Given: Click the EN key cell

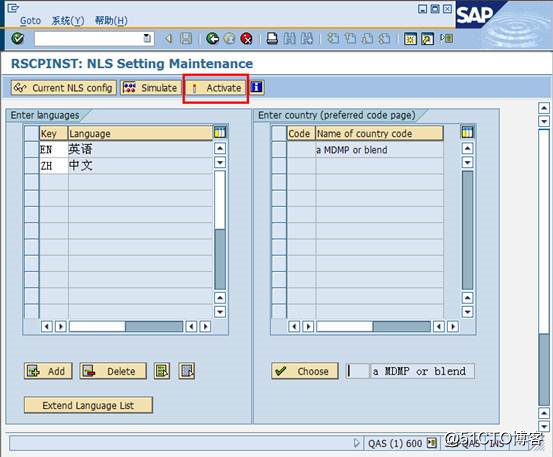Looking at the screenshot, I should tap(53, 150).
